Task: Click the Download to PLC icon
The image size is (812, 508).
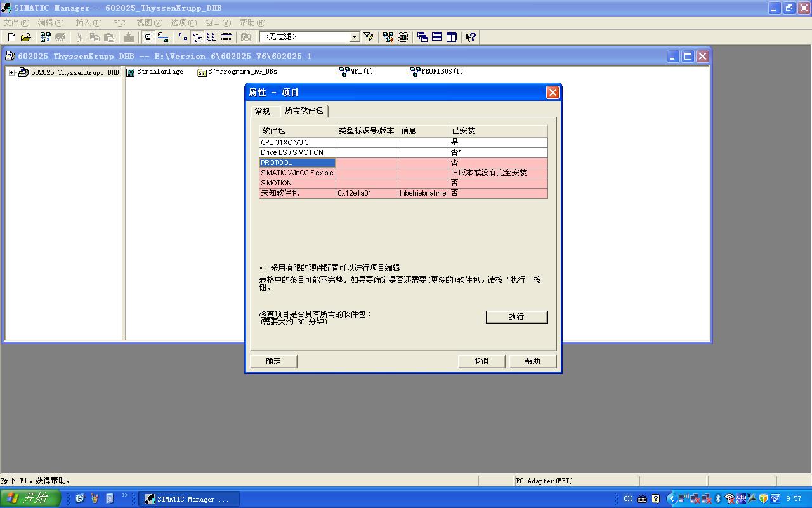Action: 129,37
